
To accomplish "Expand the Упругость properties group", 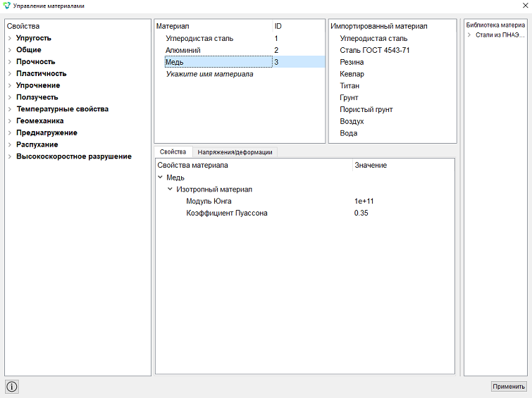I will click(x=10, y=38).
